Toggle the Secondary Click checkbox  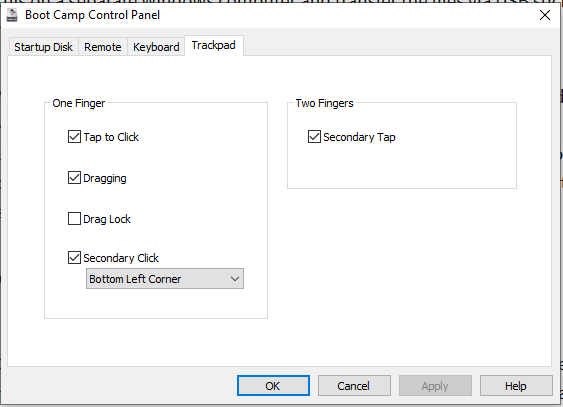click(74, 258)
